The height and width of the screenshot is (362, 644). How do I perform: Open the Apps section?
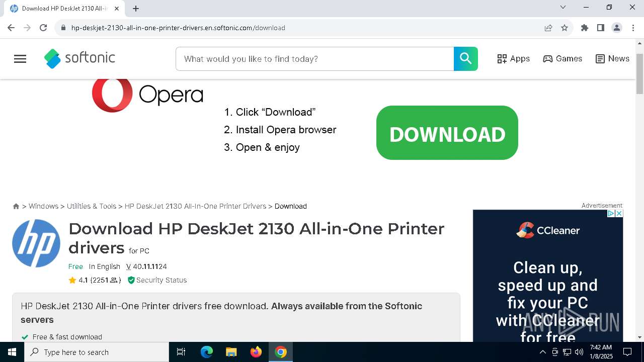click(x=513, y=59)
